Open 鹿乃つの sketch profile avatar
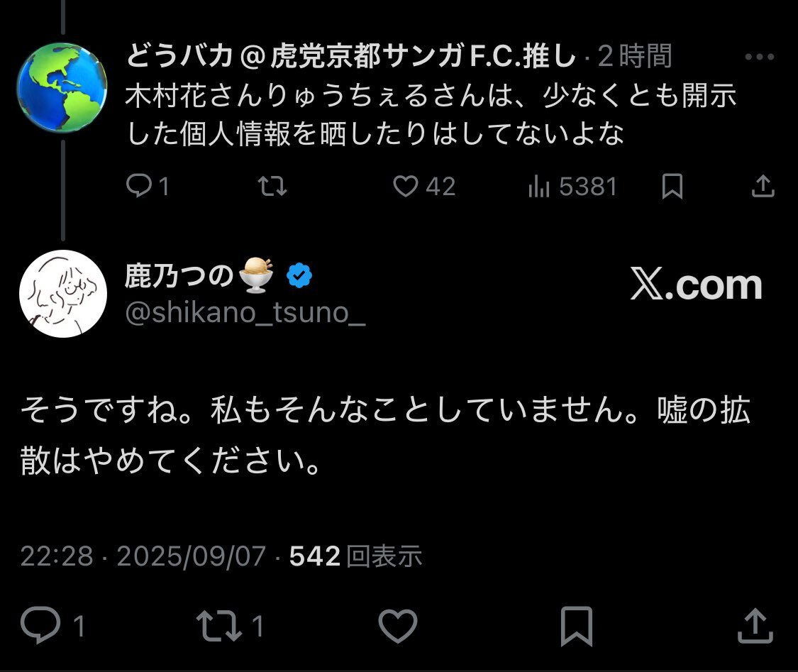The height and width of the screenshot is (672, 798). tap(64, 293)
